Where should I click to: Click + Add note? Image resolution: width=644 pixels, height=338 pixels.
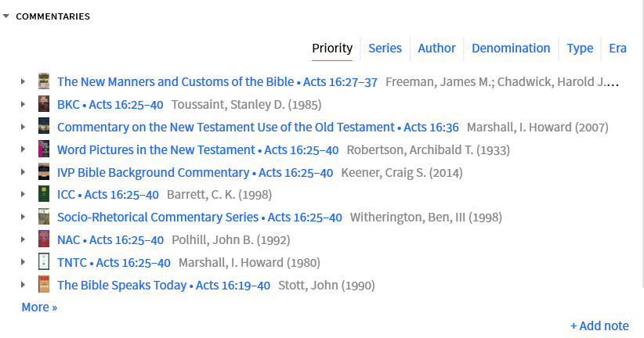[599, 325]
